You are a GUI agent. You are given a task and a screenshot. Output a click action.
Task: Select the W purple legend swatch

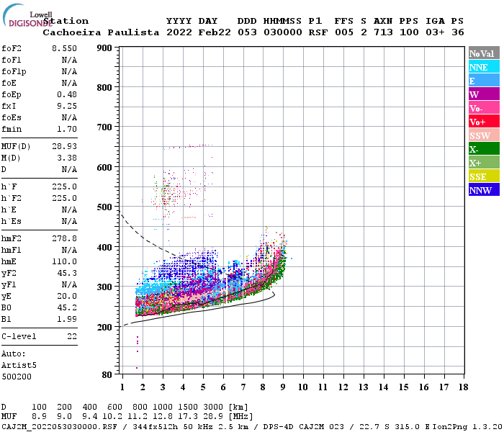[x=484, y=94]
